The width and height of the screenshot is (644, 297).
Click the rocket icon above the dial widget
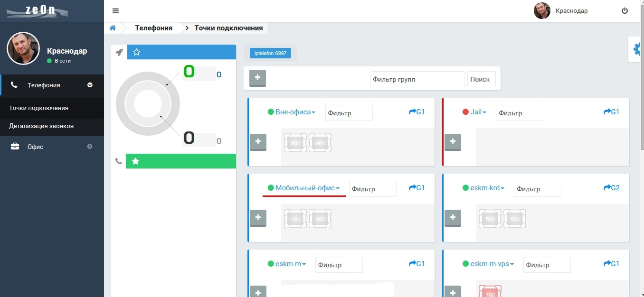[x=119, y=52]
